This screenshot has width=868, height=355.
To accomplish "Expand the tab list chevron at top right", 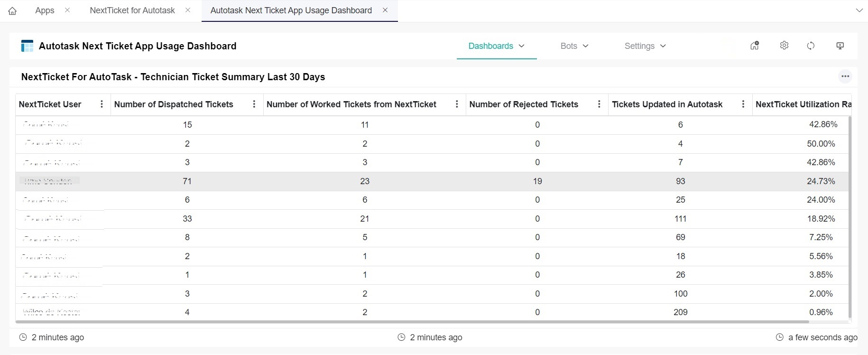I will 859,10.
